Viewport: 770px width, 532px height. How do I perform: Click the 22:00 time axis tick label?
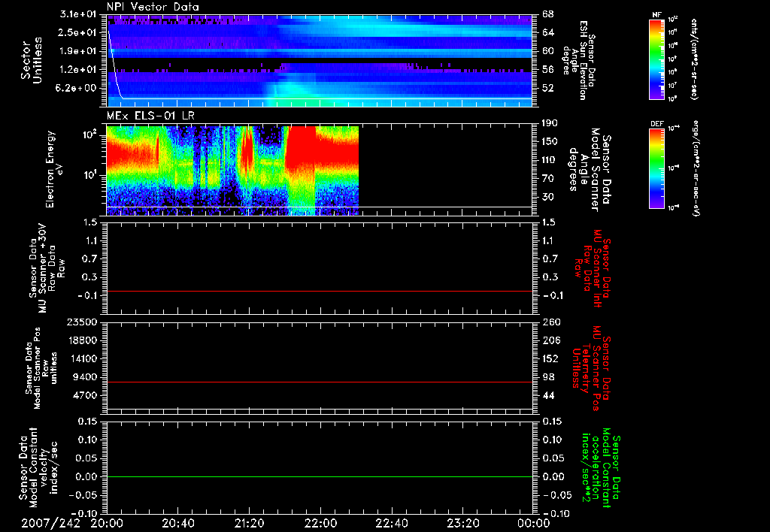pos(321,523)
